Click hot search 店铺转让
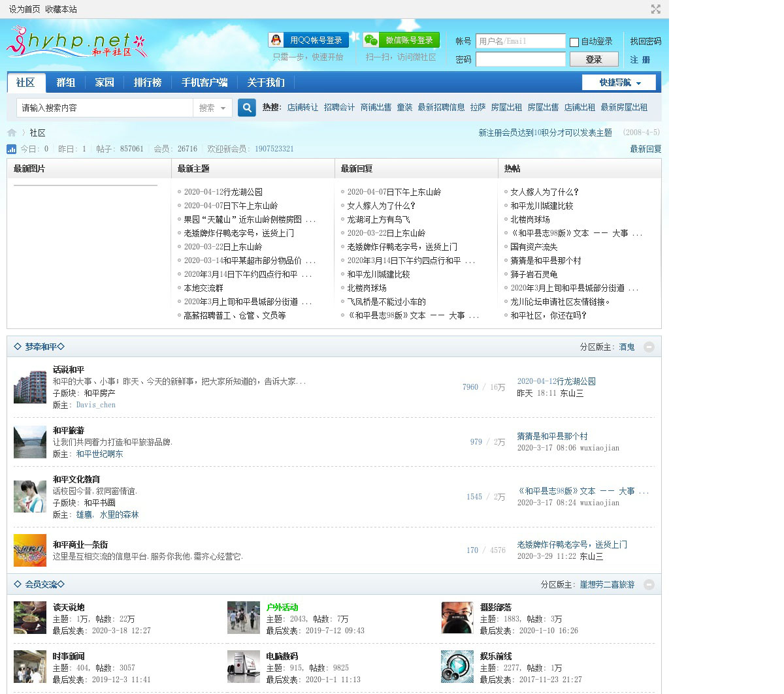Viewport: 784px width, 694px height. click(303, 107)
